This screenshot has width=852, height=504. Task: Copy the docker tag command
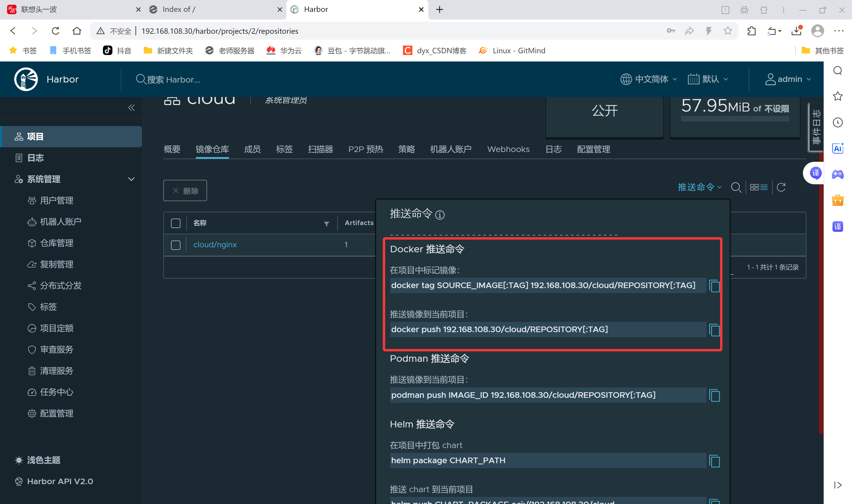714,286
